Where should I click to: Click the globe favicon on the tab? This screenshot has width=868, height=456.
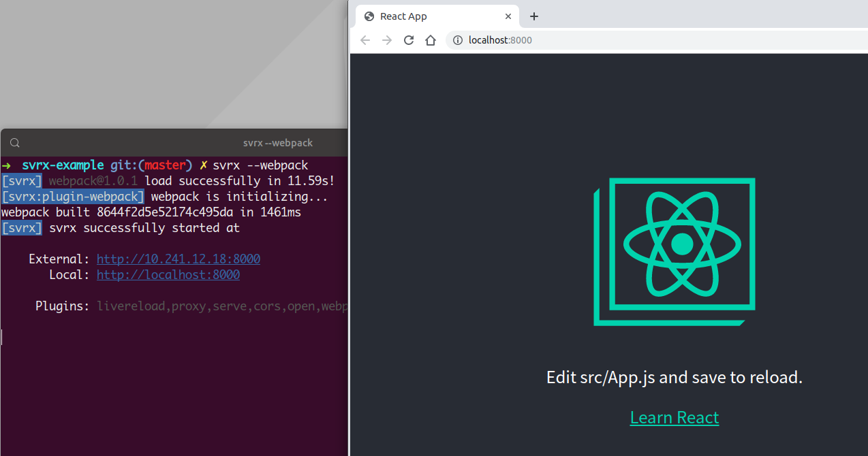pyautogui.click(x=369, y=16)
